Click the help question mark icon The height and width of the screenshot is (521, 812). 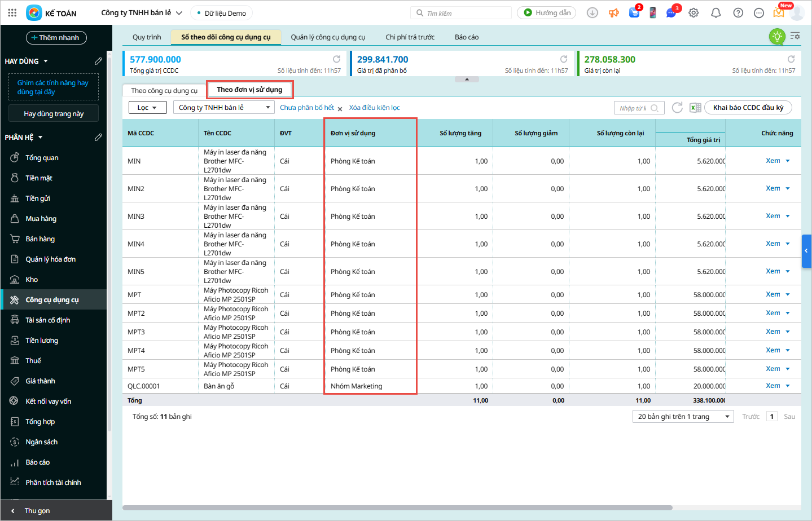click(x=738, y=13)
